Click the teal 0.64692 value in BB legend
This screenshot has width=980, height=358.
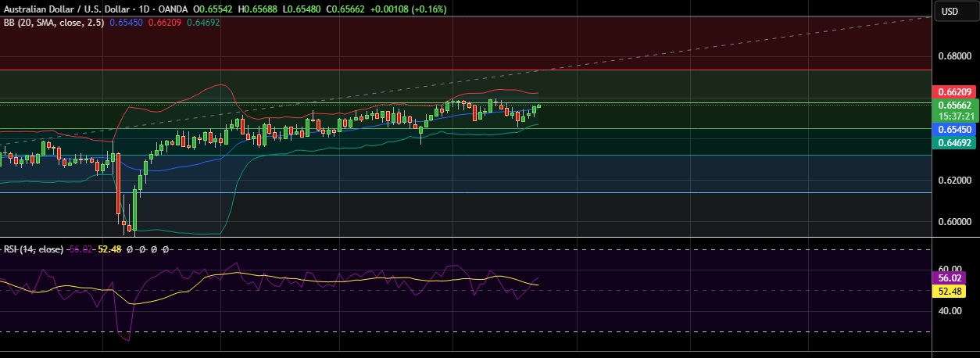202,23
